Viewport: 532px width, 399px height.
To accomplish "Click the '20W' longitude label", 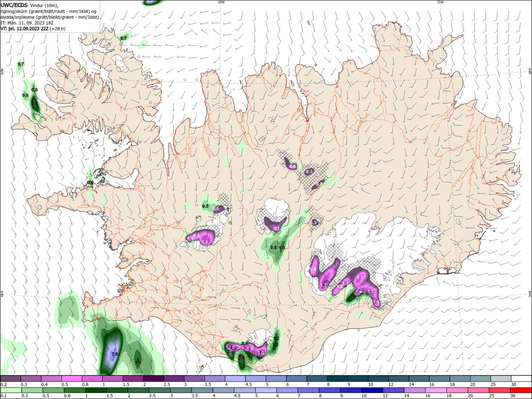I will click(221, 2).
